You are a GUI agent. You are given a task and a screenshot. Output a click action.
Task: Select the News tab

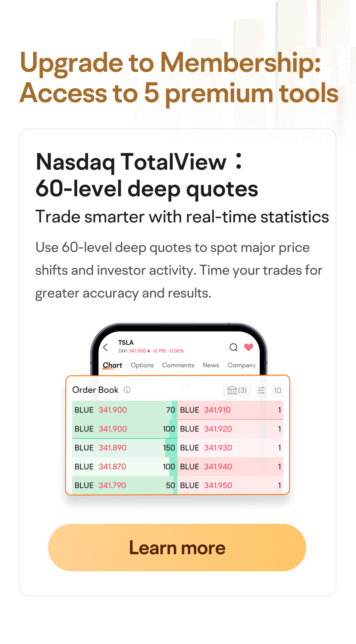pyautogui.click(x=211, y=365)
